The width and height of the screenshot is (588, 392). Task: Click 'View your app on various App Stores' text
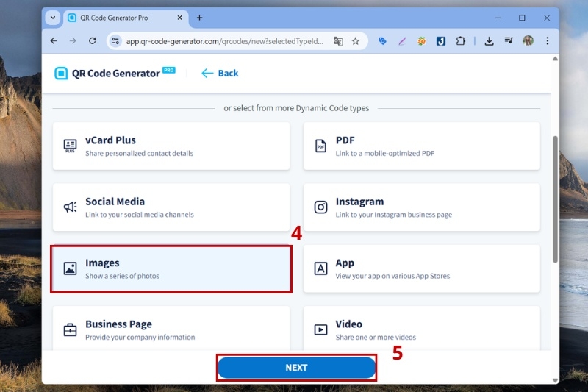[392, 276]
